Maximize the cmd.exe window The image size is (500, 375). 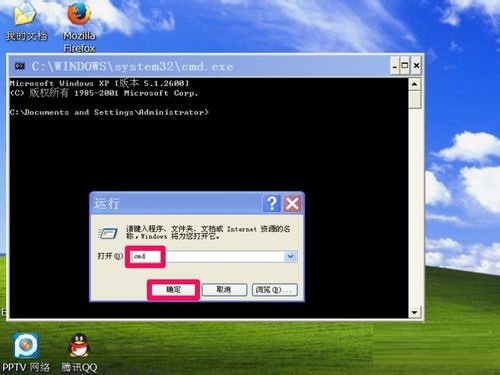click(x=405, y=66)
